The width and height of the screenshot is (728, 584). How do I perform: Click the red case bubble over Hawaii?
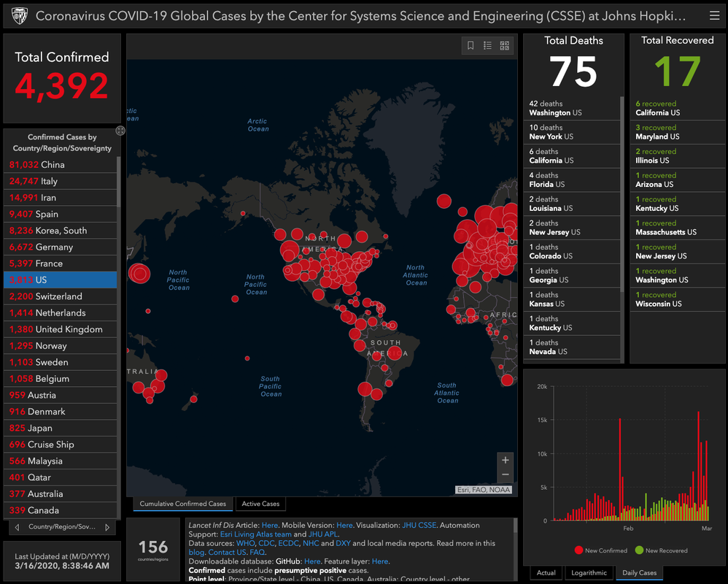(235, 299)
